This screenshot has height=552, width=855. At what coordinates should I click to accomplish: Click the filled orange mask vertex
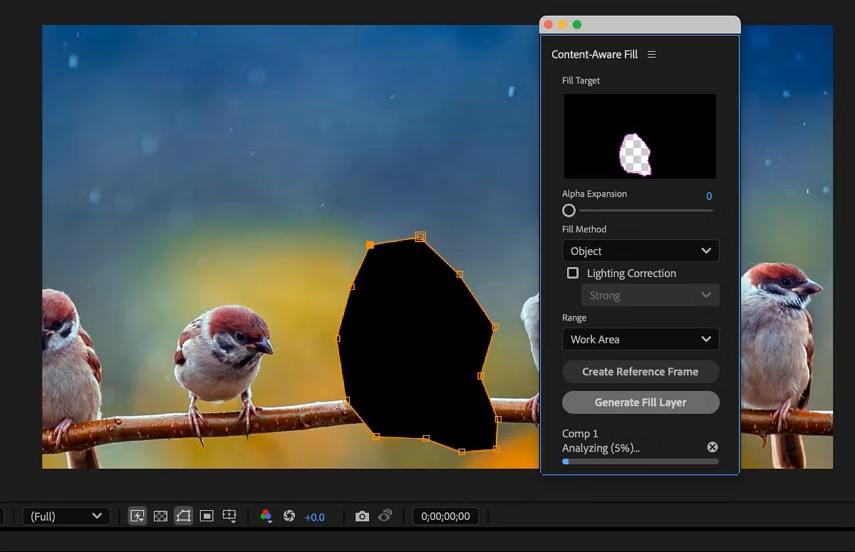370,245
